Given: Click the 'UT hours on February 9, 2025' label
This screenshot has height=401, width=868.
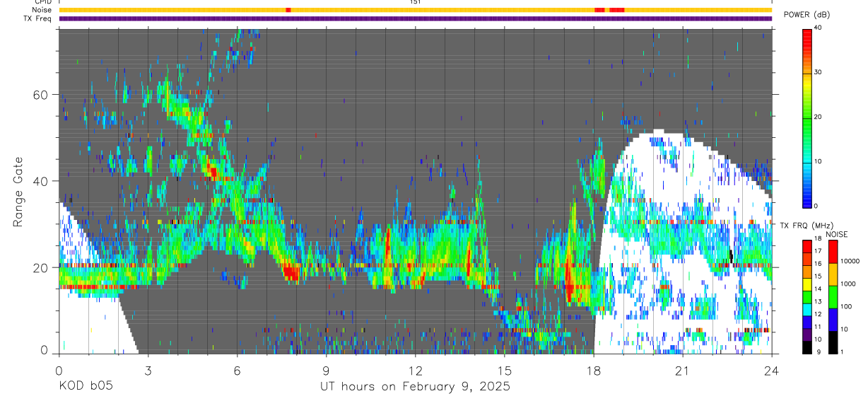Looking at the screenshot, I should click(415, 387).
